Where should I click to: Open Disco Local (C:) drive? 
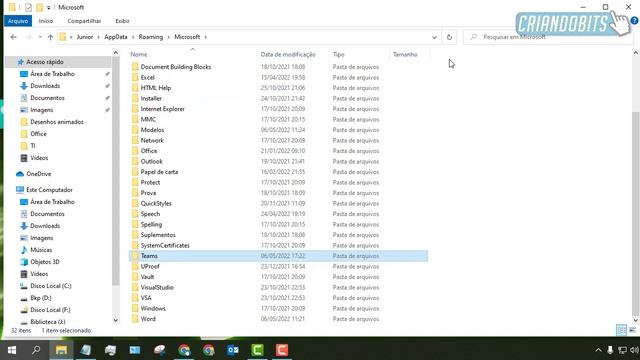[51, 286]
